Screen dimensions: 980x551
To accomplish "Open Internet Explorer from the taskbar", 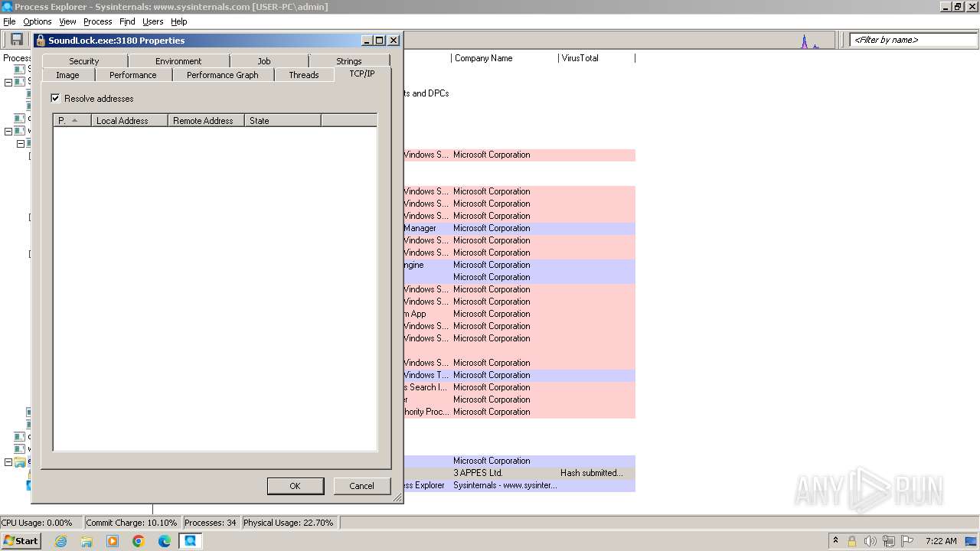I will [61, 541].
